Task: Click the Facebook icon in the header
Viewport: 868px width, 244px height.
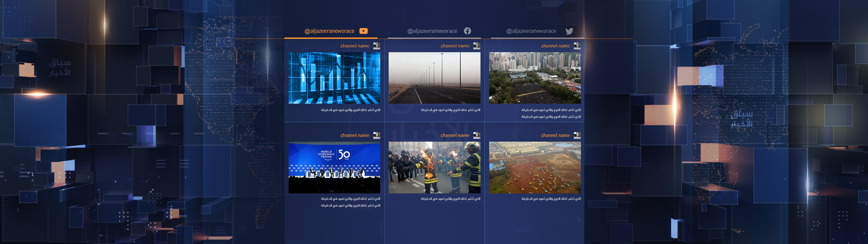Action: coord(467,31)
